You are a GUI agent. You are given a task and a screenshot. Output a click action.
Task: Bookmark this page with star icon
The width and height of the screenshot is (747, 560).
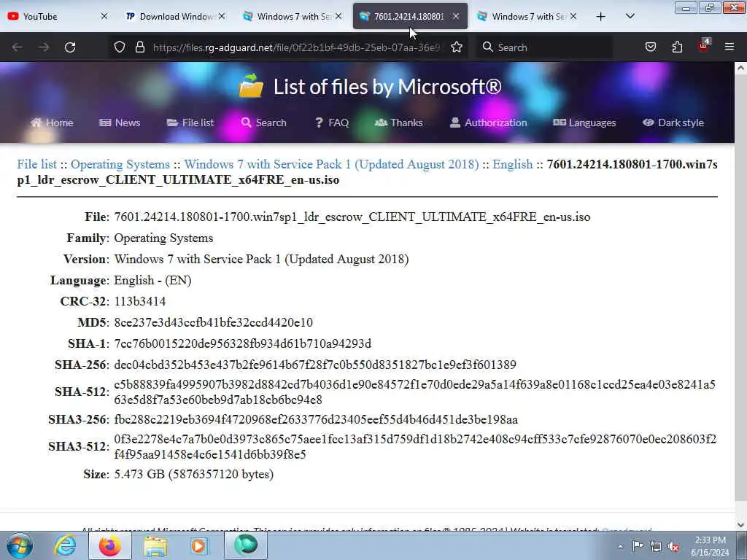[457, 47]
